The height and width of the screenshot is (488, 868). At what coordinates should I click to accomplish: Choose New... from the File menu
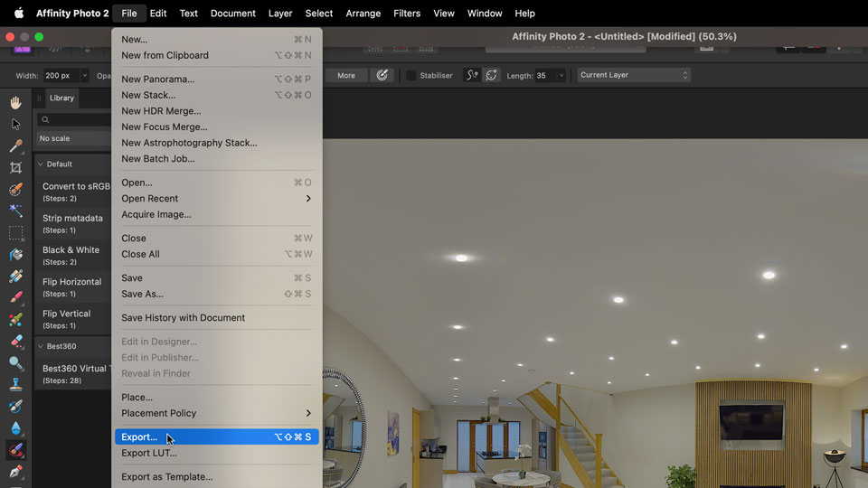[216, 39]
